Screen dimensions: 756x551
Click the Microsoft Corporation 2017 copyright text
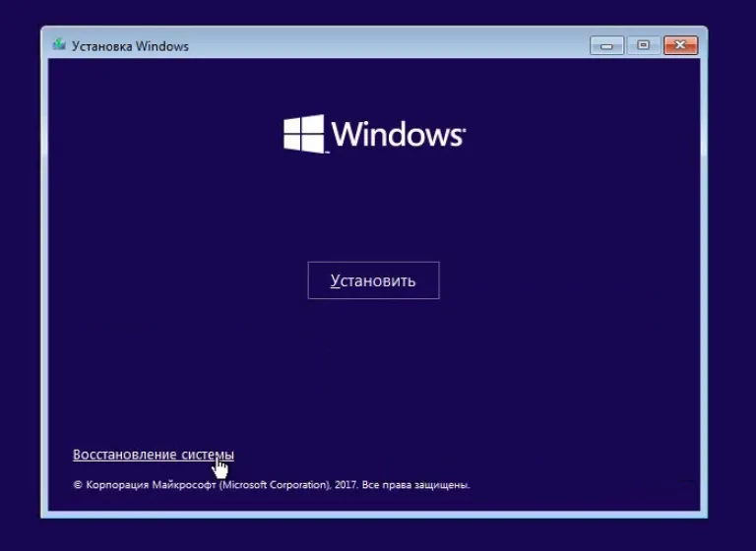coord(272,485)
